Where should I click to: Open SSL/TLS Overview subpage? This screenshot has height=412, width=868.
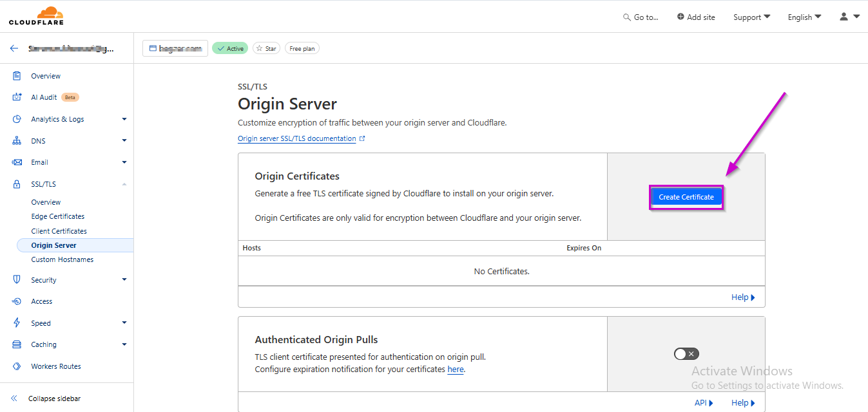(x=46, y=202)
